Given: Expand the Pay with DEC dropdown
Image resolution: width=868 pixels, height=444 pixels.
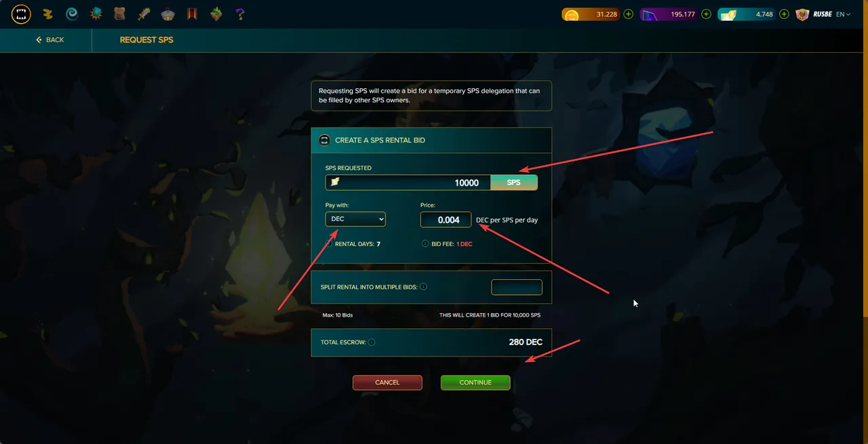Looking at the screenshot, I should point(355,219).
